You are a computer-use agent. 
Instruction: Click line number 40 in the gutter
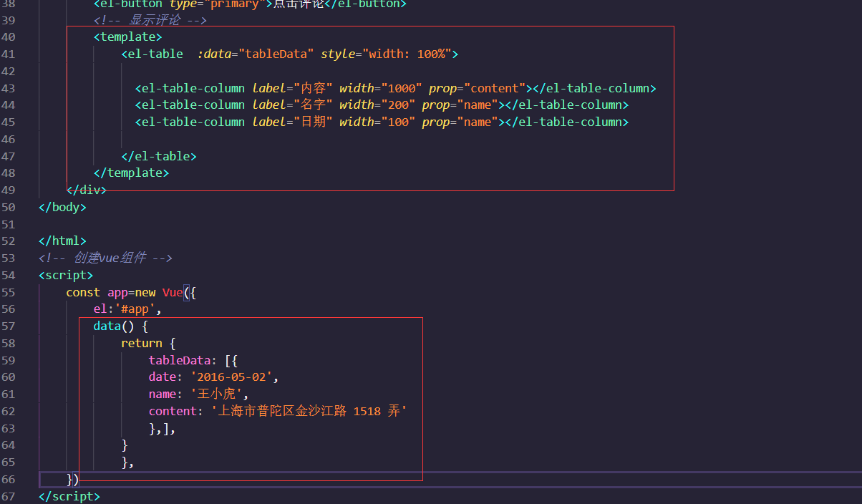tap(9, 37)
